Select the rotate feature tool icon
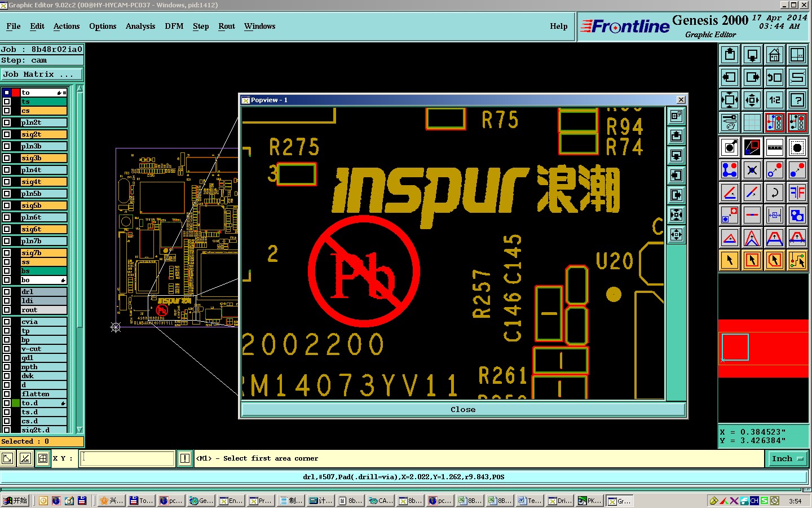This screenshot has width=812, height=508. [x=775, y=192]
